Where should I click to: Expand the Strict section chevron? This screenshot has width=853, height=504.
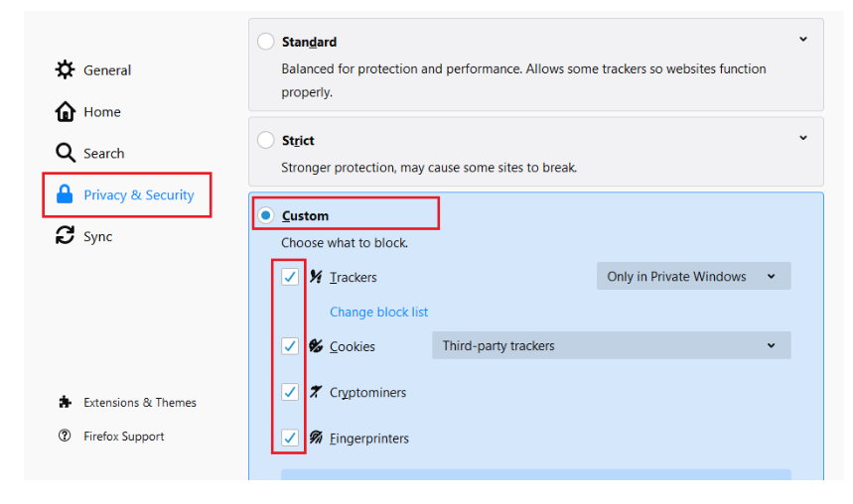click(803, 138)
